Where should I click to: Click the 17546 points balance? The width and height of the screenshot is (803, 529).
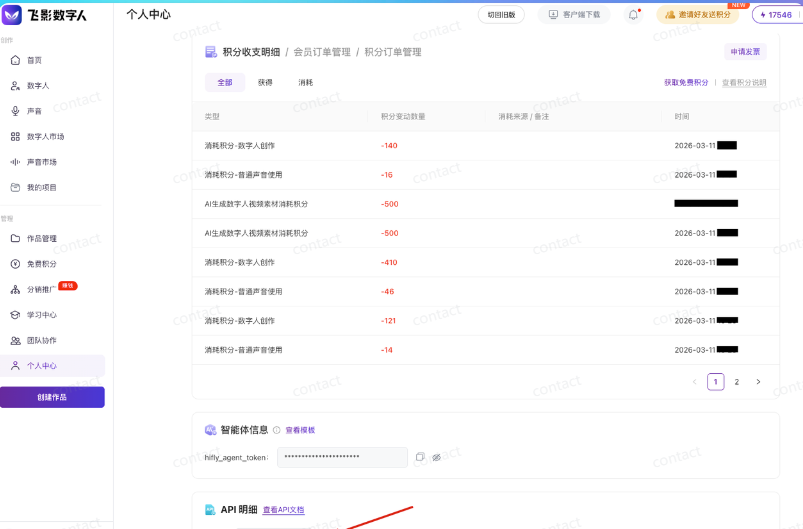pos(777,15)
